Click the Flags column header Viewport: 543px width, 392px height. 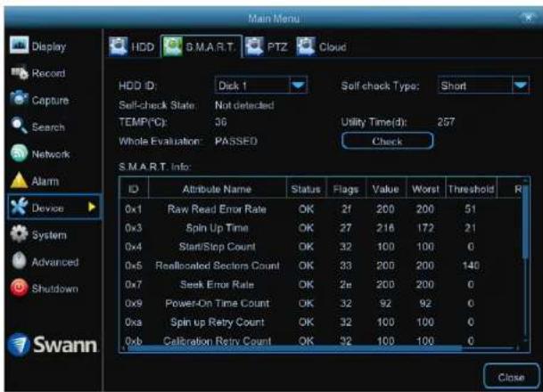[346, 189]
